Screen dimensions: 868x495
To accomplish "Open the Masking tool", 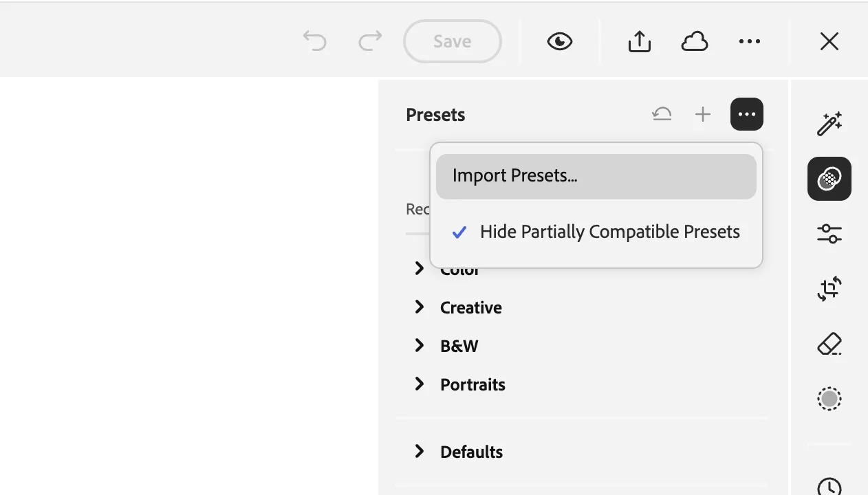I will (829, 399).
